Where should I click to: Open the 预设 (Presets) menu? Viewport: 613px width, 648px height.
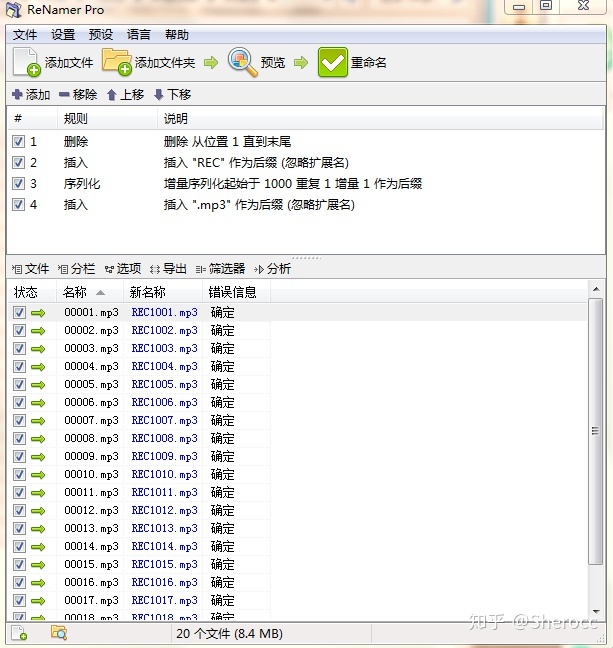pos(101,35)
